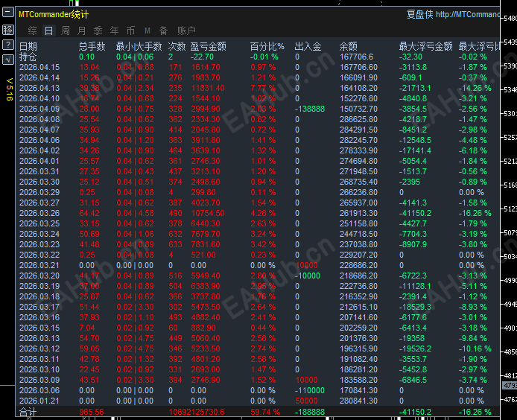Open the 周 weekly tab
This screenshot has width=517, height=420.
[66, 31]
